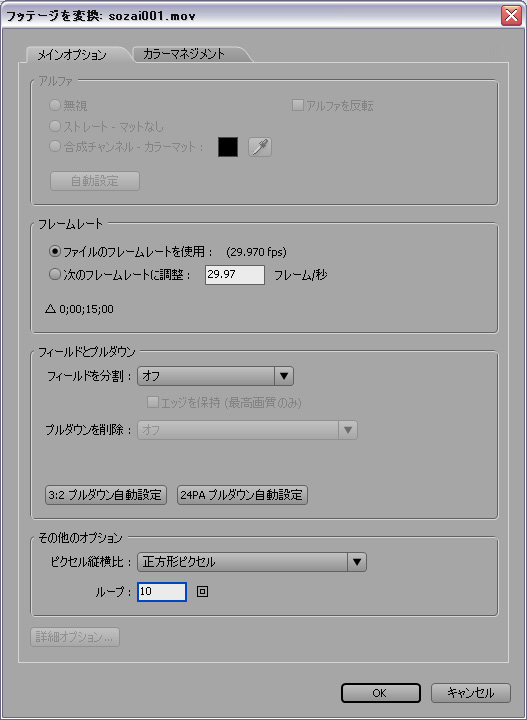Viewport: 527px width, 720px height.
Task: Open ピクセル縦横比 dropdown
Action: (x=252, y=562)
